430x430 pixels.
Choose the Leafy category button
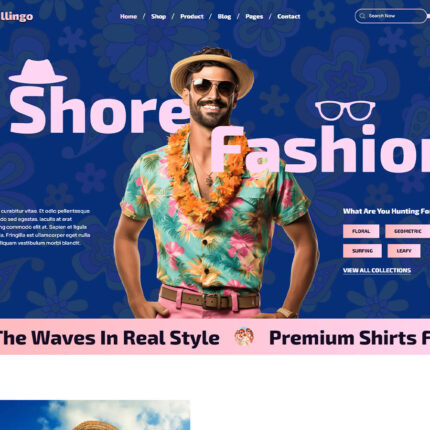pos(404,251)
